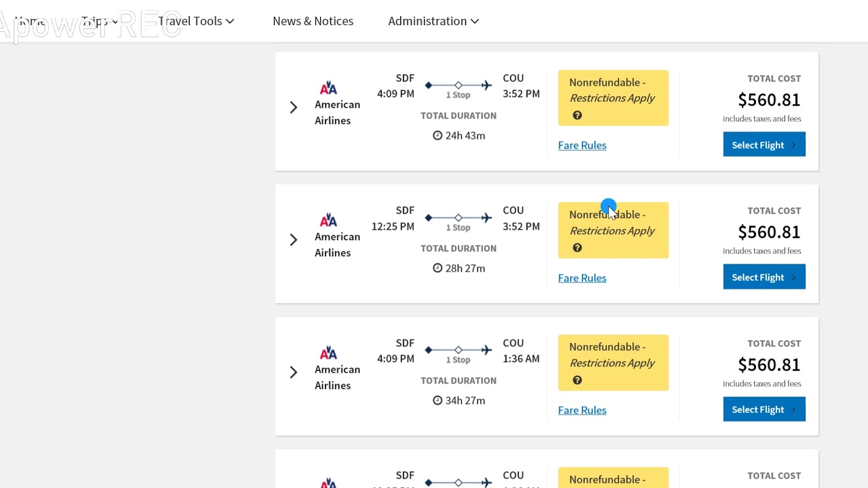This screenshot has width=868, height=488.
Task: Select Flight arriving COU at 1:36 AM
Action: pyautogui.click(x=764, y=409)
